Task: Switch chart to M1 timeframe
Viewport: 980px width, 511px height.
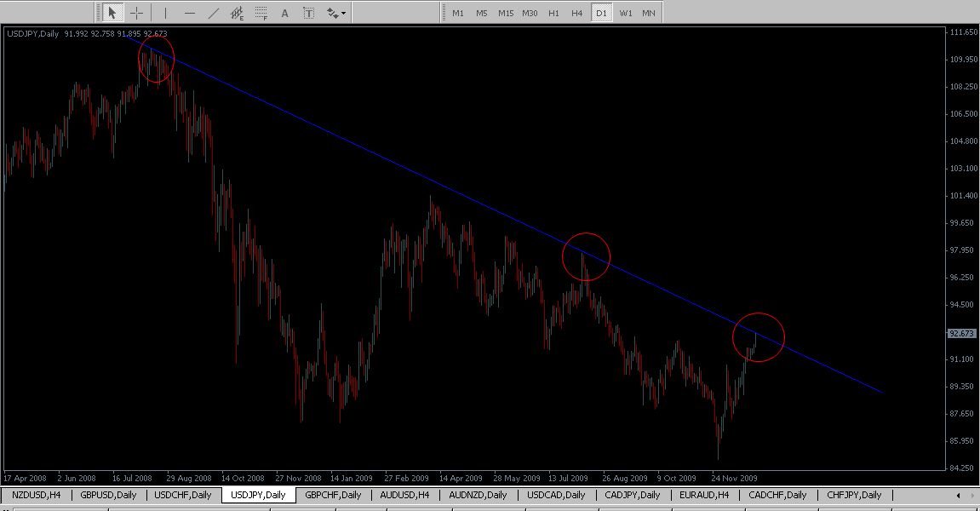Action: (458, 13)
